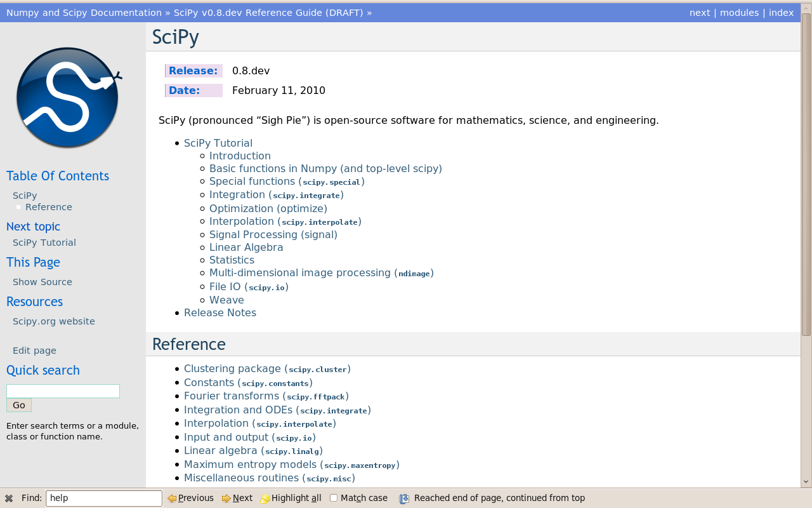Click the scrollbar down arrow
This screenshot has height=508, width=812.
point(806,482)
